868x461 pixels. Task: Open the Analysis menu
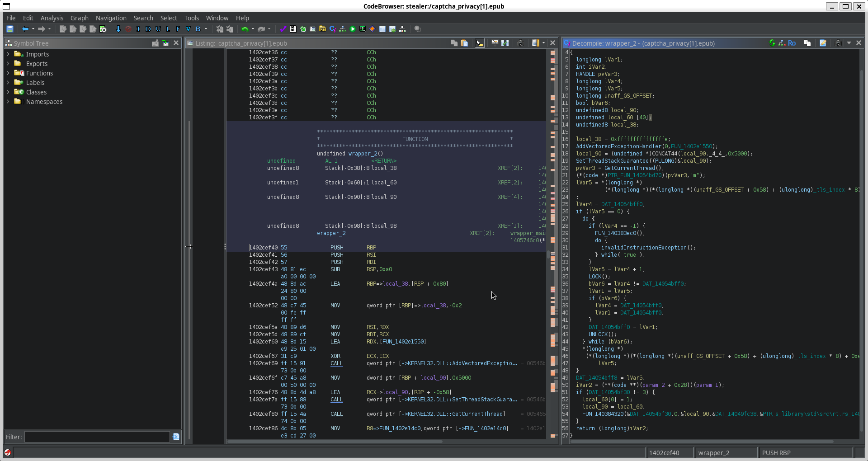pos(52,18)
